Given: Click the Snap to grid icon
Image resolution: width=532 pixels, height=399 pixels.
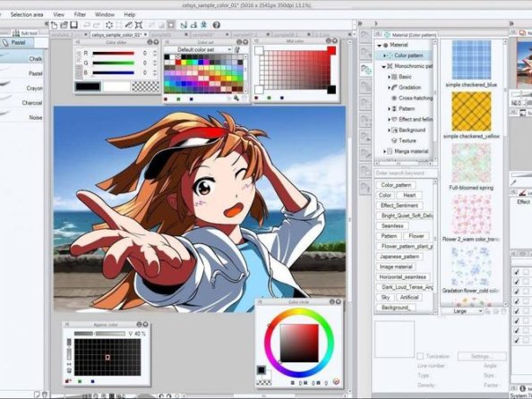Looking at the screenshot, I should tap(203, 25).
